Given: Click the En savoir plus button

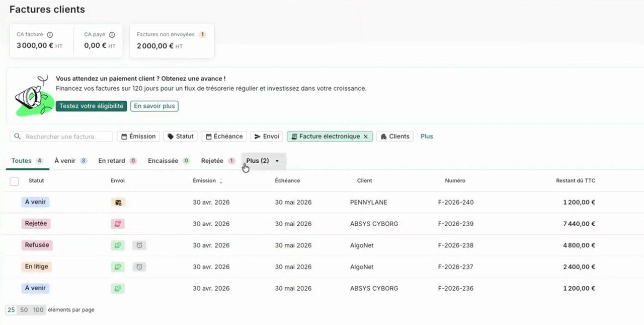Looking at the screenshot, I should [x=154, y=106].
